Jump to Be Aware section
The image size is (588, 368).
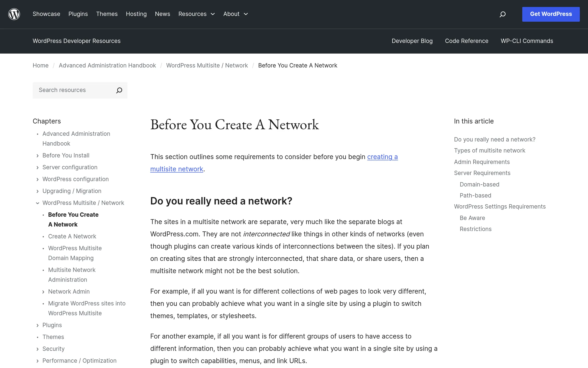click(x=472, y=218)
